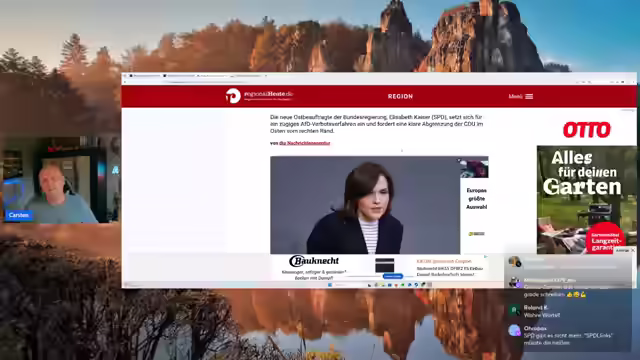Click the webcam video overlay of Carsten
Image resolution: width=640 pixels, height=360 pixels.
coord(60,180)
